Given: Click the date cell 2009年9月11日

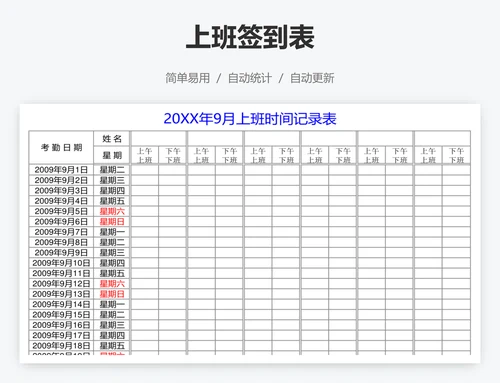Looking at the screenshot, I should [61, 273].
